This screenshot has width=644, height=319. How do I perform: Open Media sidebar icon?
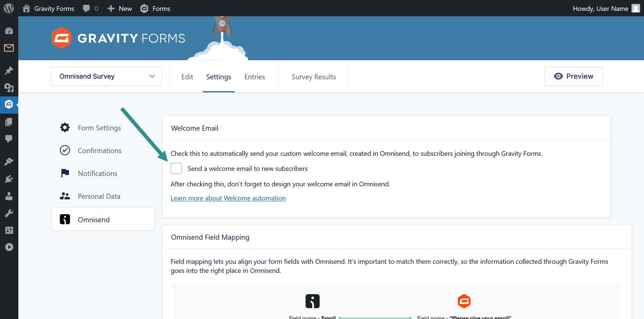click(x=9, y=88)
